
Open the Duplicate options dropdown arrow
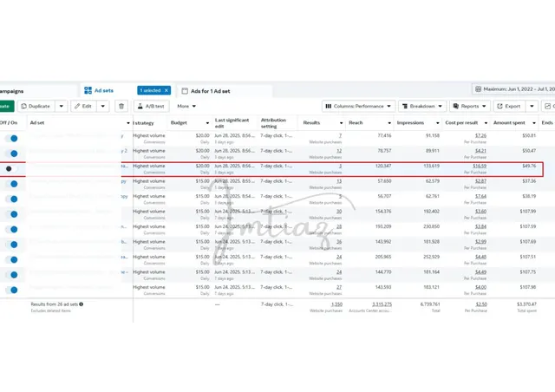click(x=62, y=106)
